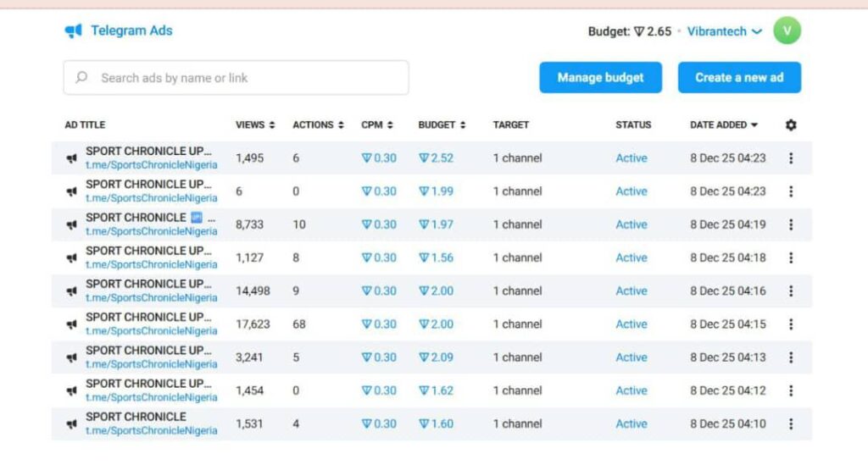868x465 pixels.
Task: Open options menu for 04:12 ad
Action: (x=791, y=390)
